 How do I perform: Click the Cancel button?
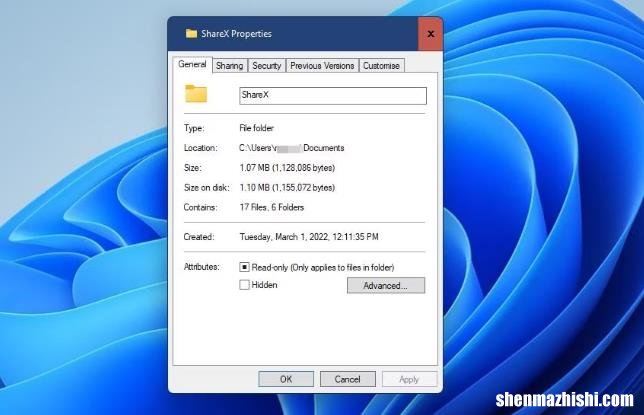pos(347,379)
